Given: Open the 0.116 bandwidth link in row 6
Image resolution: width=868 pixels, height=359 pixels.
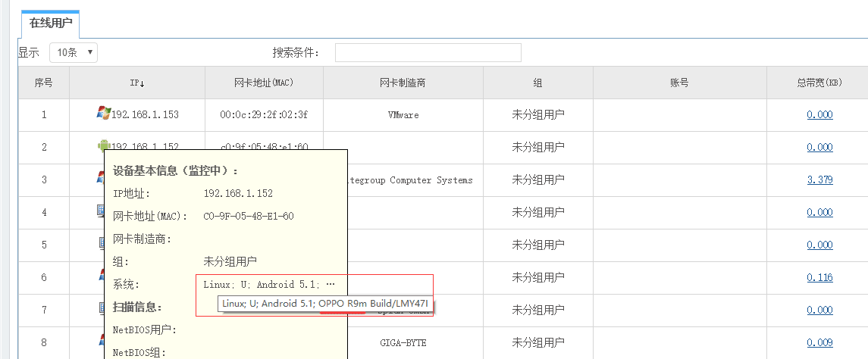Looking at the screenshot, I should point(819,278).
